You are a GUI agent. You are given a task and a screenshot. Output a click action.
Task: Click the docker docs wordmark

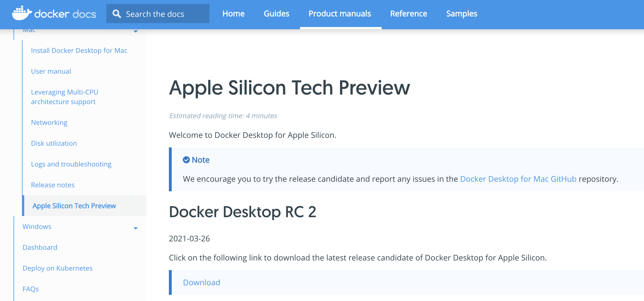click(x=65, y=14)
